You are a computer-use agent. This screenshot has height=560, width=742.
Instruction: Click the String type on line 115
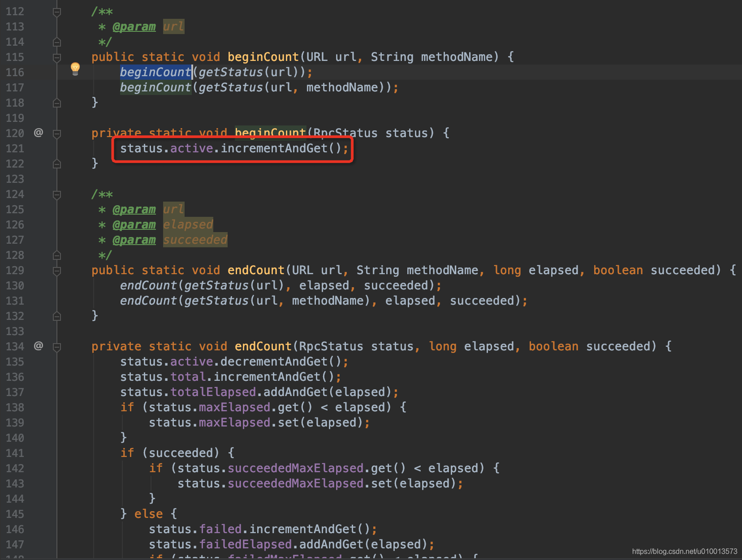point(392,57)
